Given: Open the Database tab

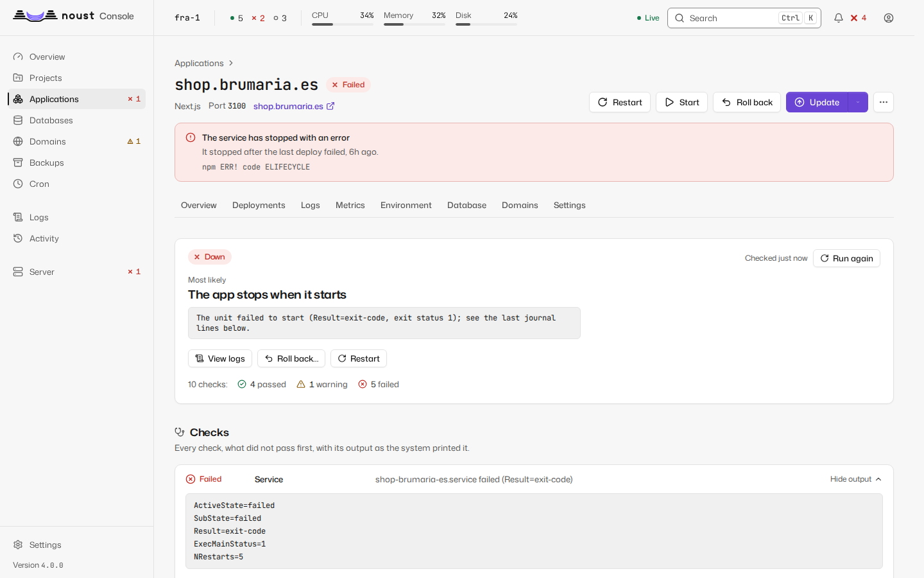Looking at the screenshot, I should [466, 205].
